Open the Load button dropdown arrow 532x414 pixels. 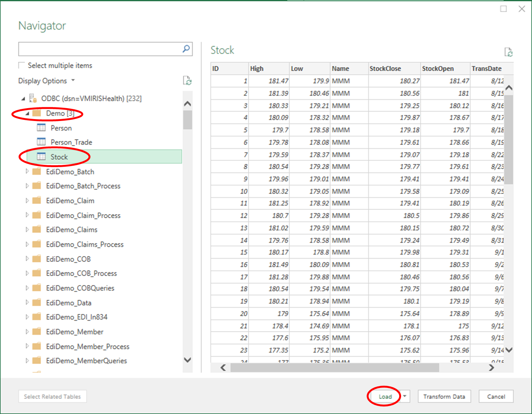coord(405,396)
